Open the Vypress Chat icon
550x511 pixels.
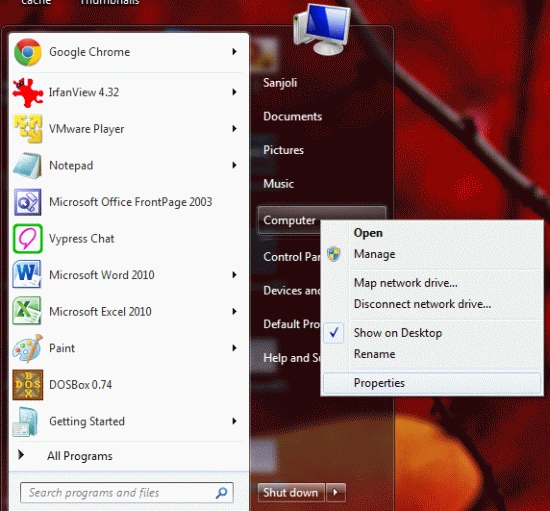point(28,238)
